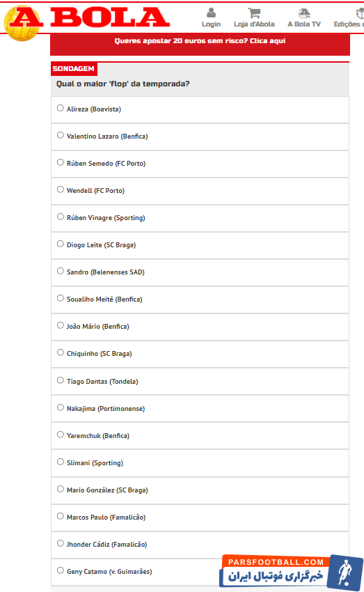The image size is (364, 592).
Task: Click the red betting banner link
Action: tap(200, 41)
